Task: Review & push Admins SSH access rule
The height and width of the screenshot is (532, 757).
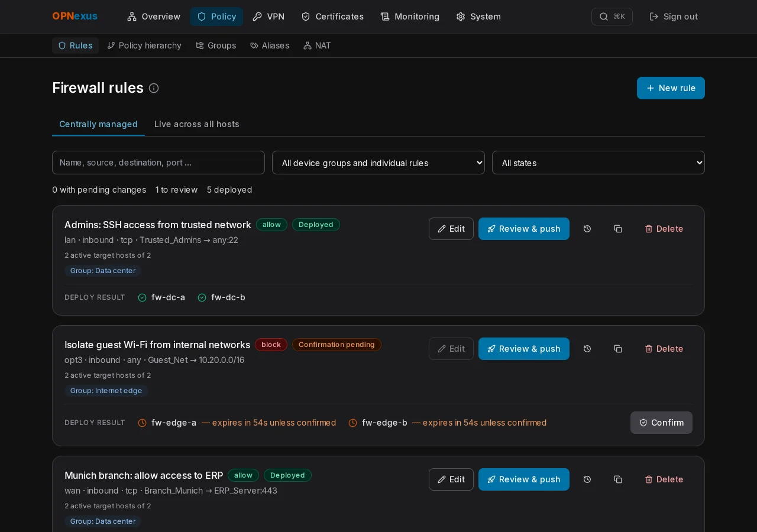Action: coord(524,229)
